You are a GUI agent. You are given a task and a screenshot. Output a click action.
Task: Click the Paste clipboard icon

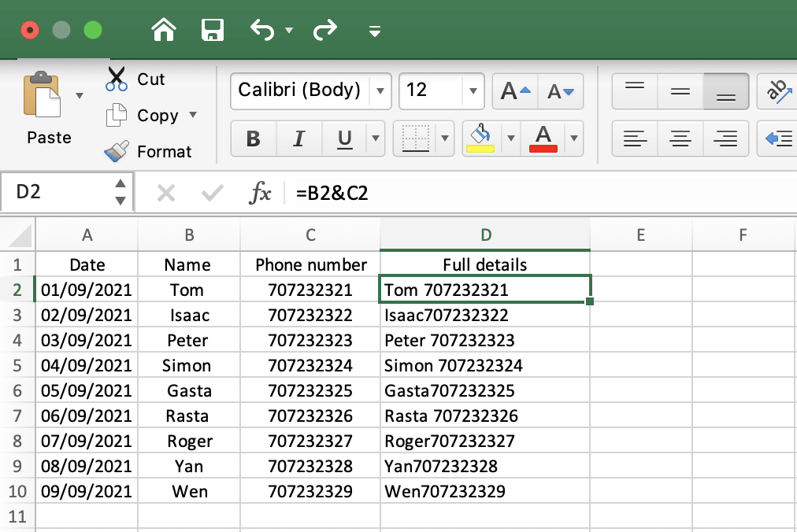[x=43, y=94]
